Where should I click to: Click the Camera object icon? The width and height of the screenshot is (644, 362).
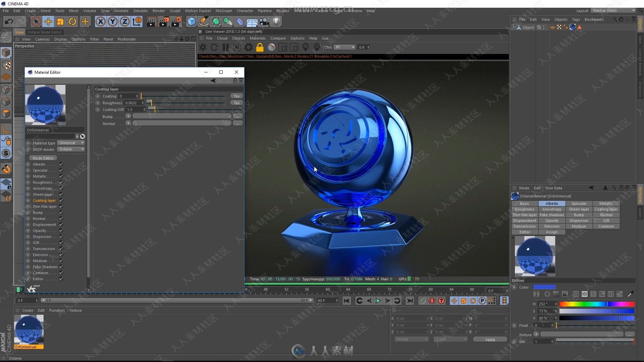[x=264, y=22]
